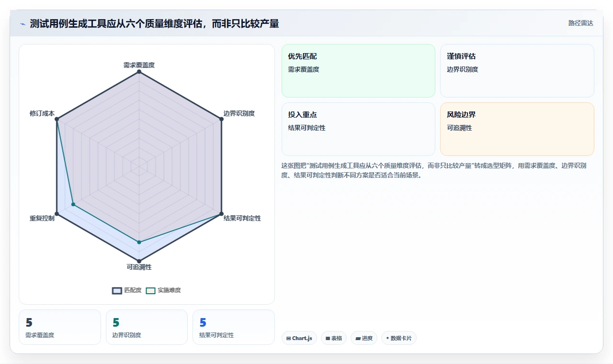Click the 可追溯性 radar axis label
The image size is (613, 364).
click(139, 267)
